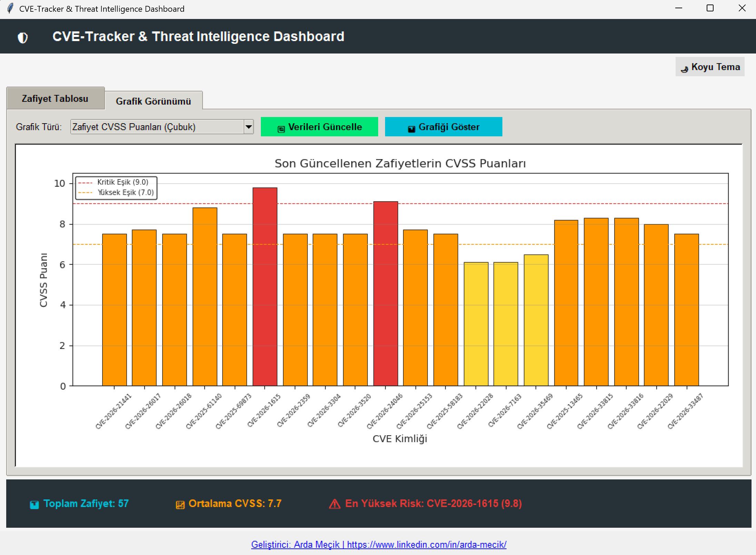
Task: Switch to the Zafiyet Tablosu tab
Action: click(55, 98)
